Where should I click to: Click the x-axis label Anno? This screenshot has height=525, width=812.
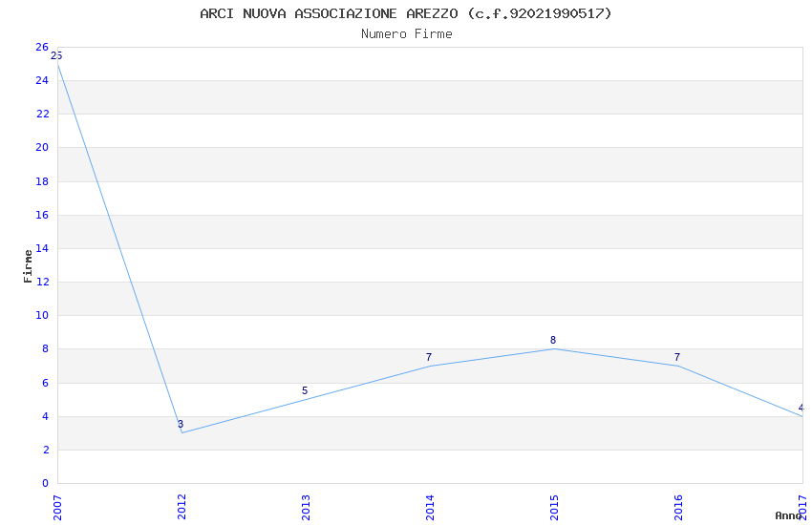click(788, 515)
